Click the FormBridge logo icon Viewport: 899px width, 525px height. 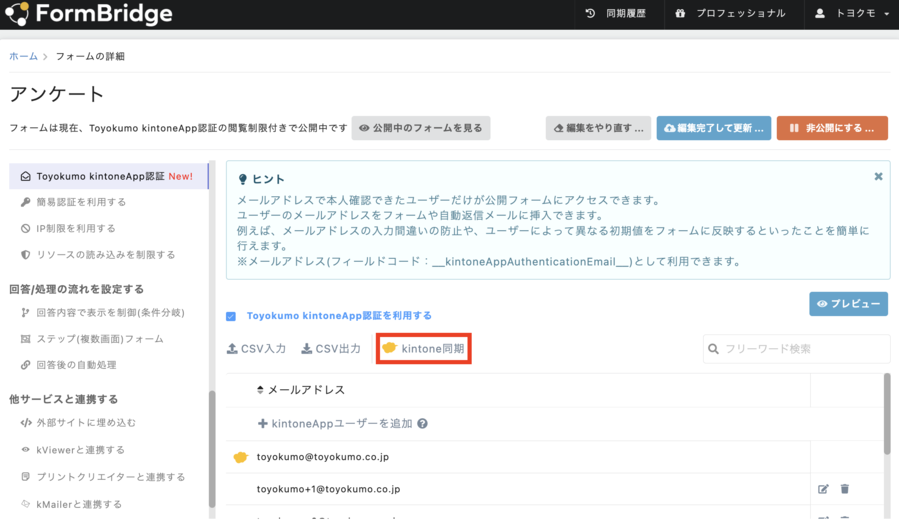pos(17,14)
